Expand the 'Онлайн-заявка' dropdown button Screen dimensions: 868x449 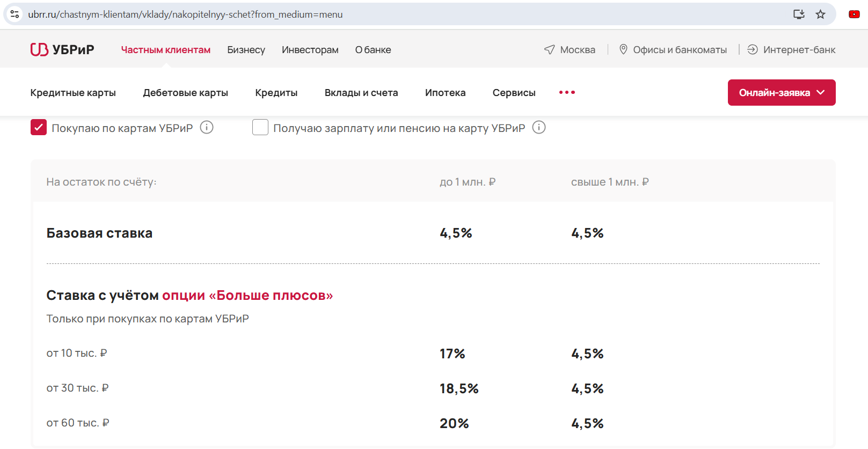782,93
